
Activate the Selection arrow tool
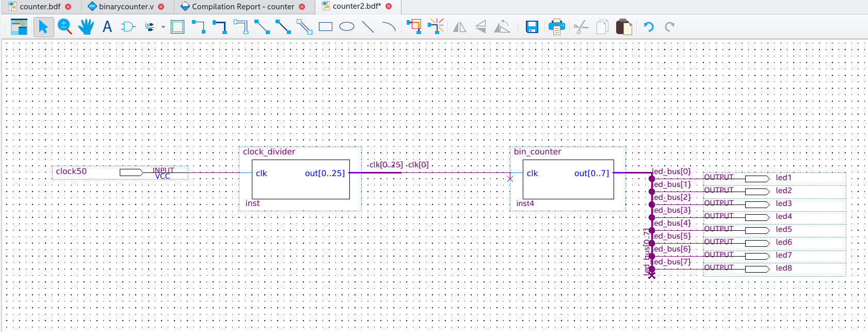43,26
